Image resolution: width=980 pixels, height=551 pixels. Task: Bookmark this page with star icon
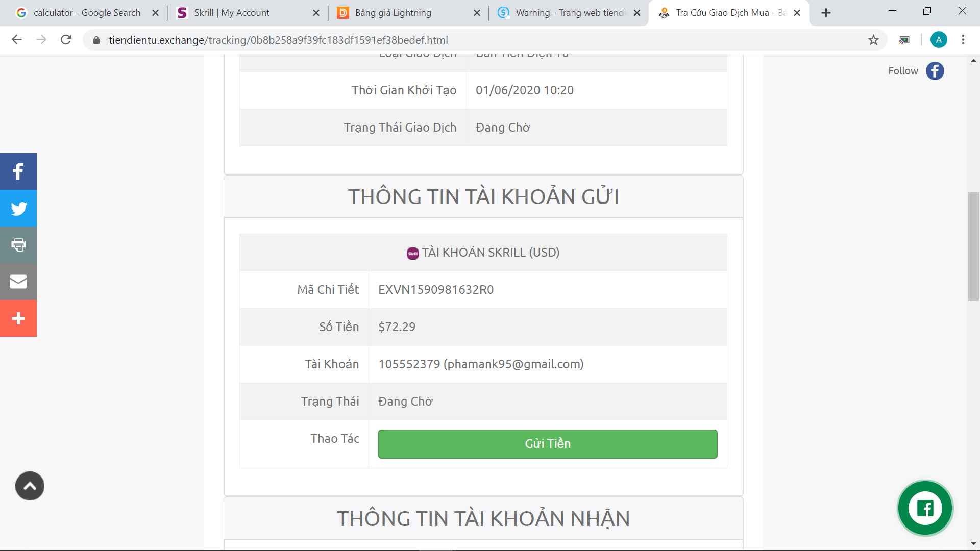(873, 40)
